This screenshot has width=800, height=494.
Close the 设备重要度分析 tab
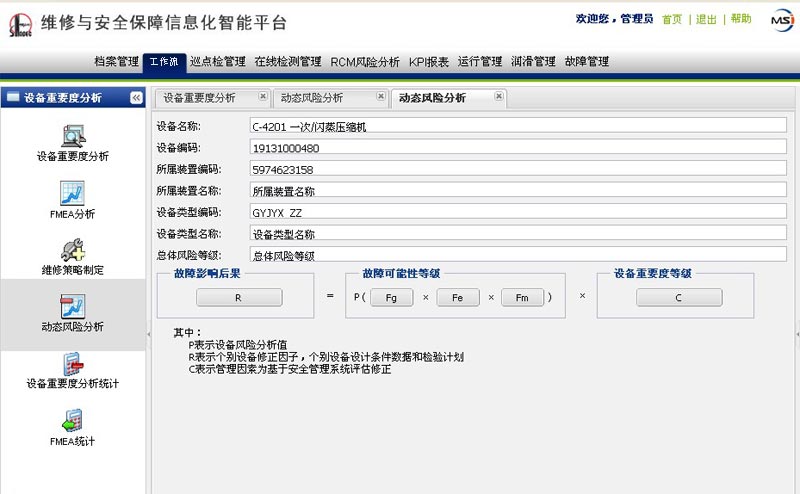coord(262,97)
